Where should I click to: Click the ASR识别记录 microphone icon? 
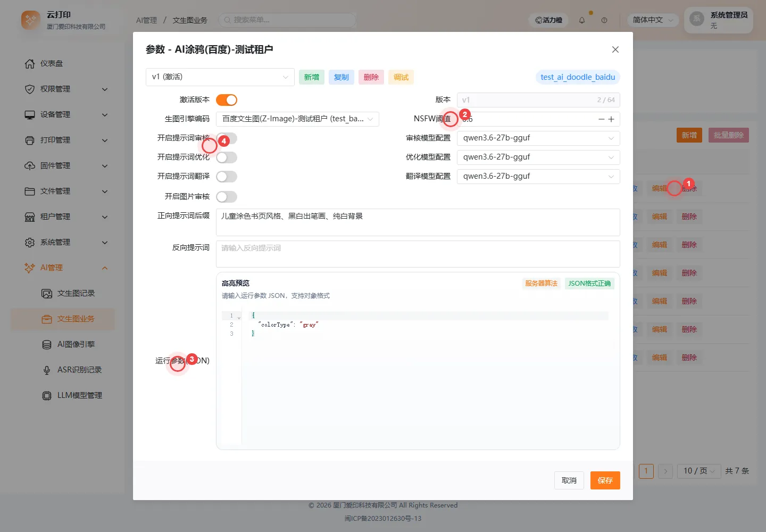47,370
